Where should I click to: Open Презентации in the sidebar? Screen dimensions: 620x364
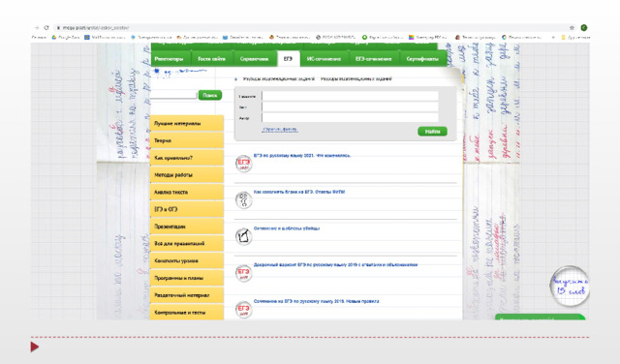point(187,227)
